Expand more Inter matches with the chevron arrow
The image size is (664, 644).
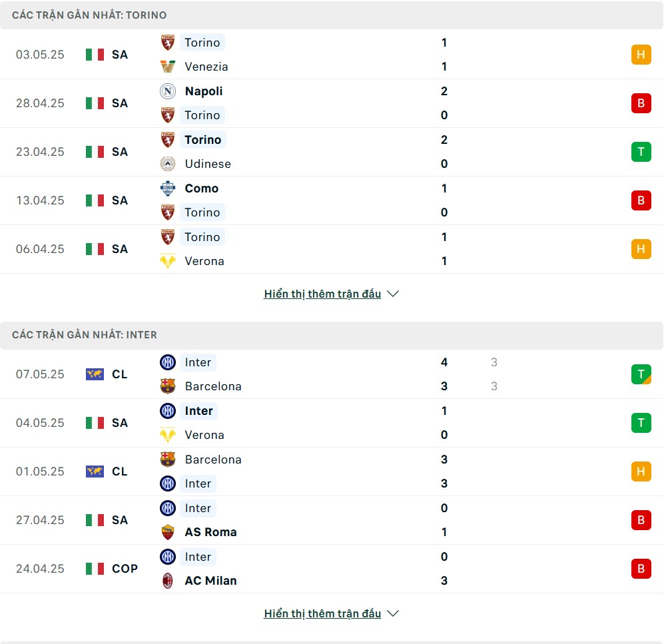point(393,613)
